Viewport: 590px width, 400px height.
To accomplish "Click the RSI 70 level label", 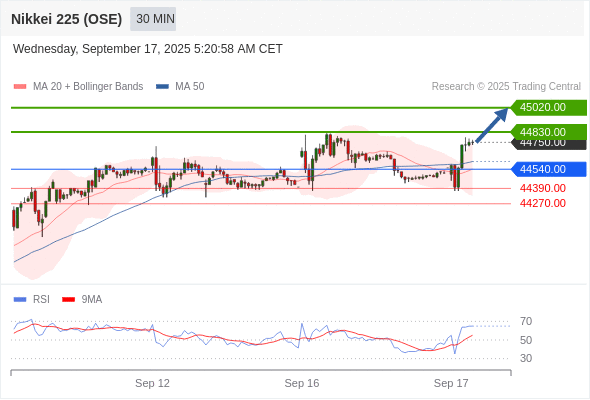I will (x=526, y=321).
